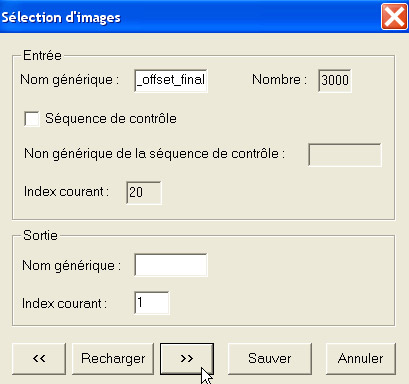Image resolution: width=409 pixels, height=384 pixels.
Task: Click the Index courant label under Sortie
Action: point(64,304)
